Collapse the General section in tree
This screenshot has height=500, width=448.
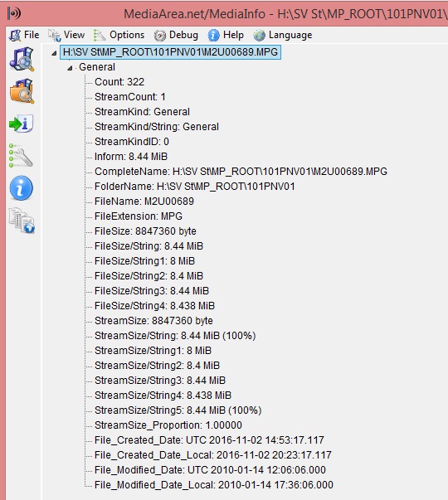click(x=70, y=68)
